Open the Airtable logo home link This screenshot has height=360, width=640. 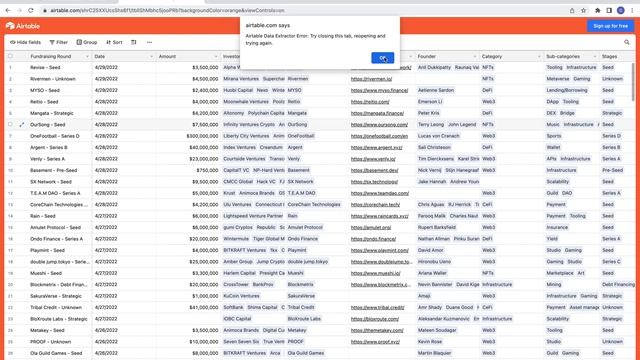tap(23, 26)
